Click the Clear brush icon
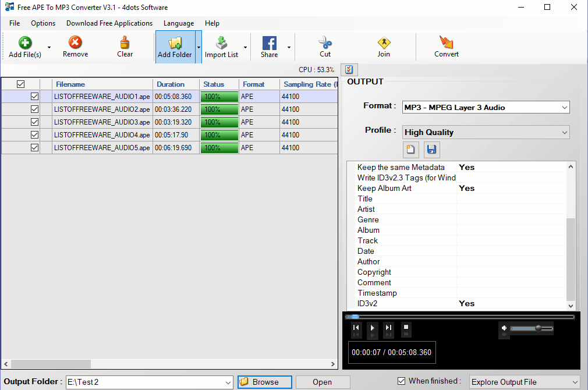This screenshot has width=588, height=390. point(125,42)
